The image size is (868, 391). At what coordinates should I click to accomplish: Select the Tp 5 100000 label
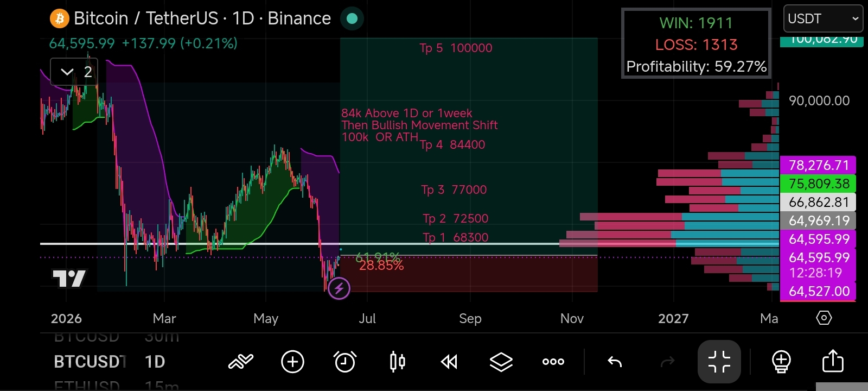[x=456, y=48]
